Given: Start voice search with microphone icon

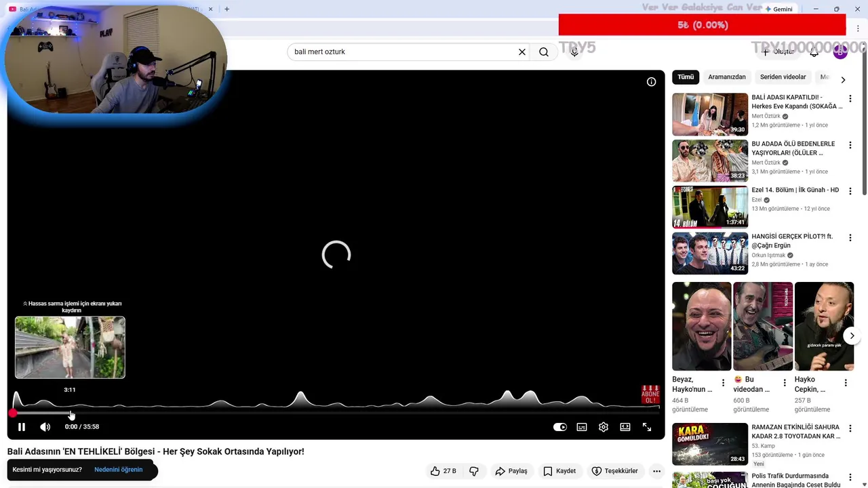Looking at the screenshot, I should pos(574,52).
